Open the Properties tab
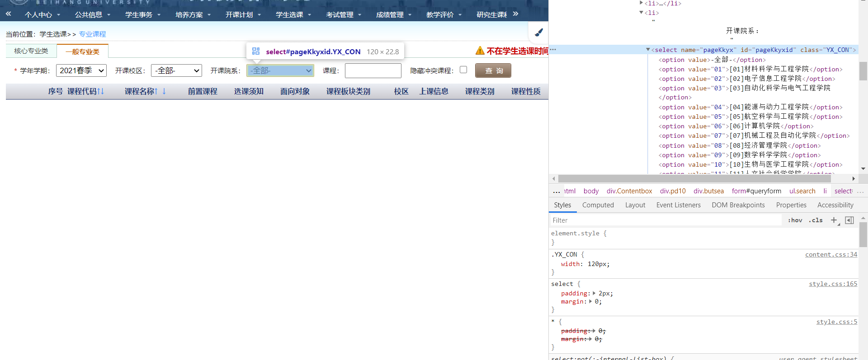868x360 pixels. click(x=791, y=205)
